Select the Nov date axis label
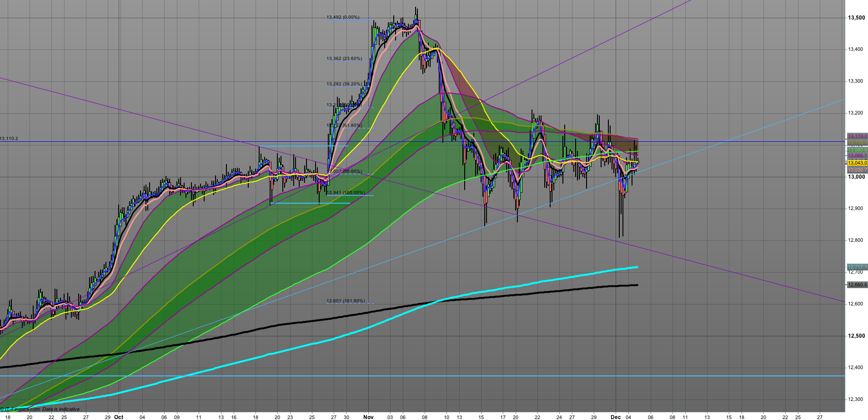The height and width of the screenshot is (420, 868). pos(368,417)
